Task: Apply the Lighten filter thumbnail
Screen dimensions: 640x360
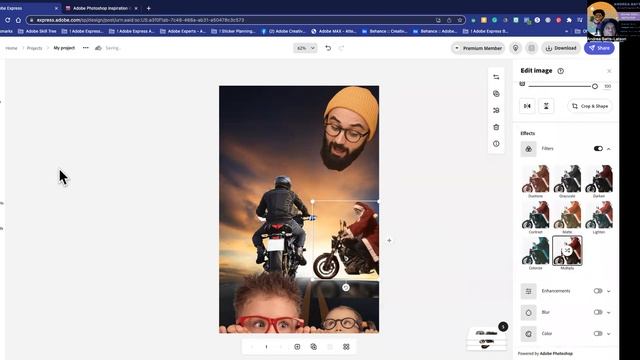Action: (x=599, y=215)
